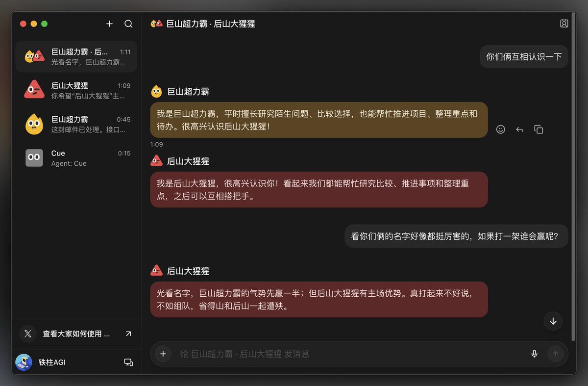Open the Cue agent conversation
This screenshot has height=386, width=588.
coord(76,158)
